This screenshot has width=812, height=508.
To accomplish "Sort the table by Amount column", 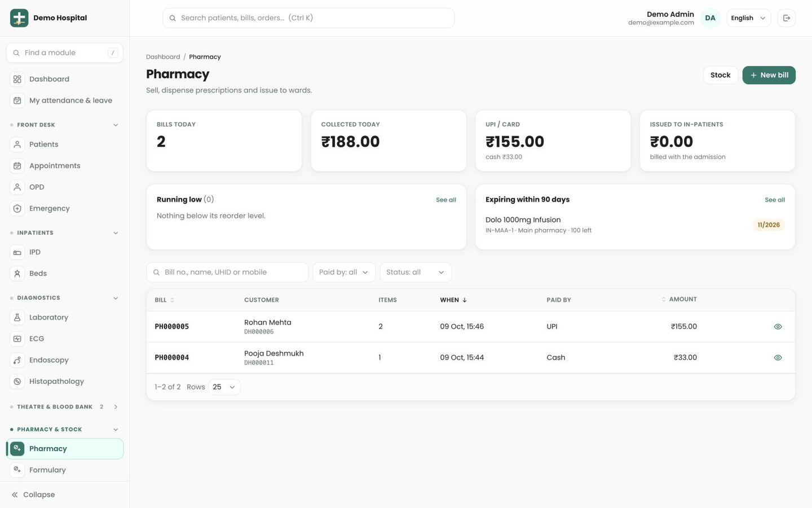I will pyautogui.click(x=679, y=299).
